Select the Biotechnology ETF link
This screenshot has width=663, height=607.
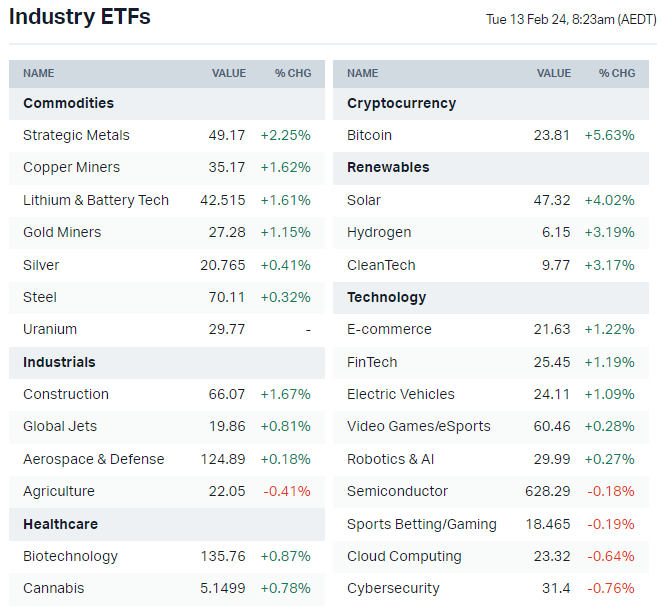[x=70, y=556]
